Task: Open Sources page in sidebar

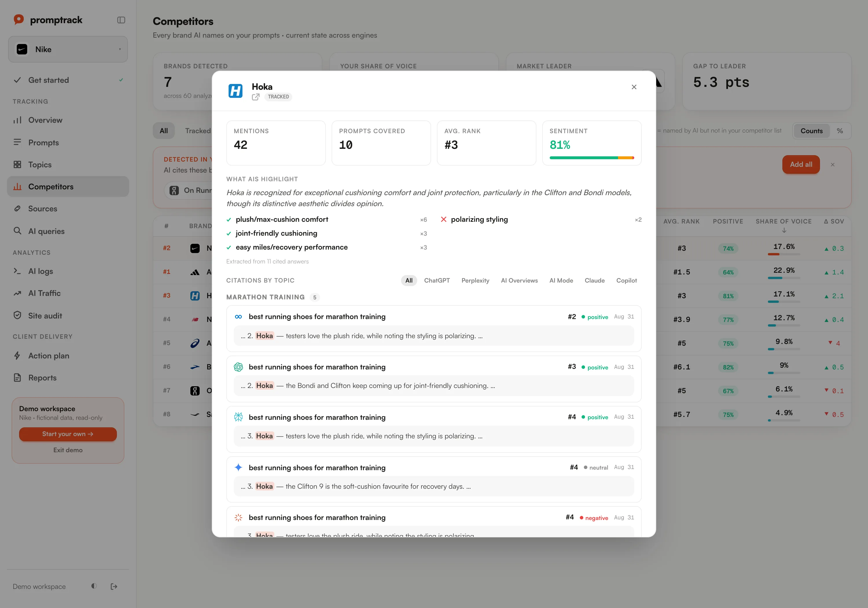Action: coord(68,208)
